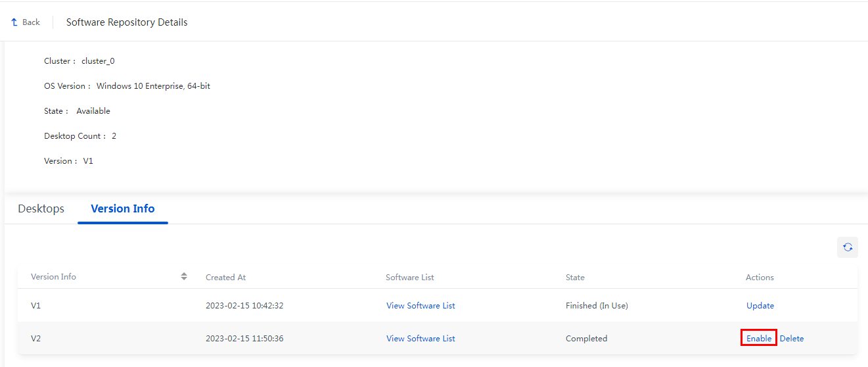This screenshot has width=868, height=367.
Task: Select the Version Info tab
Action: tap(123, 208)
